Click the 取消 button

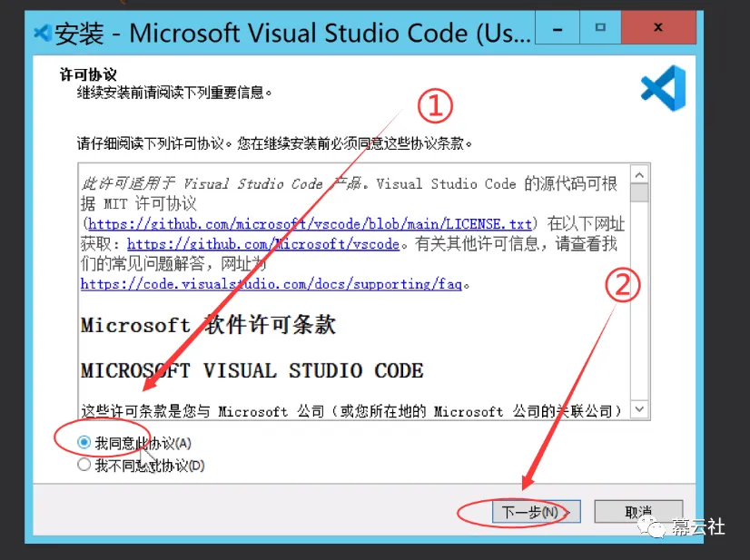point(638,512)
